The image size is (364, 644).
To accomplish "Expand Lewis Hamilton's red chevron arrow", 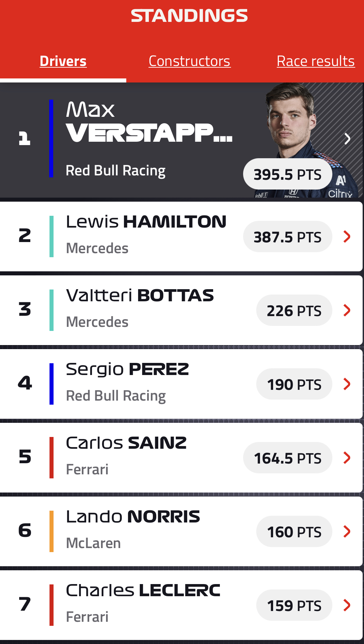I will coord(347,237).
